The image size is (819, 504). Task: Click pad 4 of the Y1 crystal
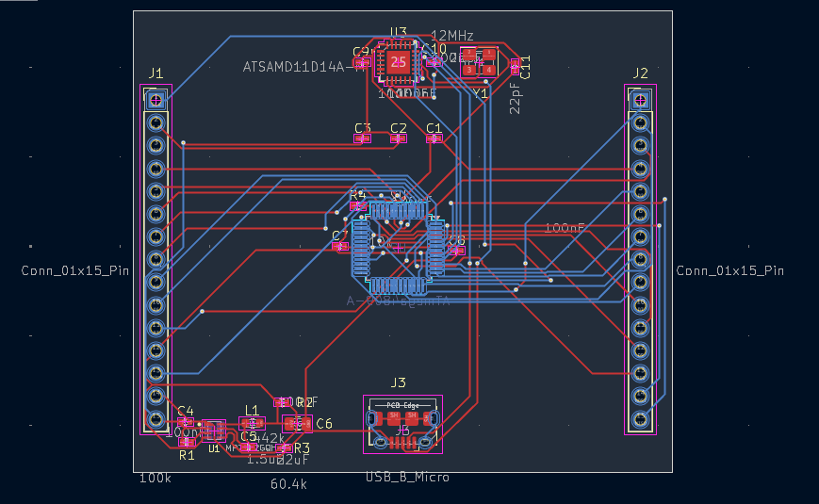pyautogui.click(x=489, y=70)
